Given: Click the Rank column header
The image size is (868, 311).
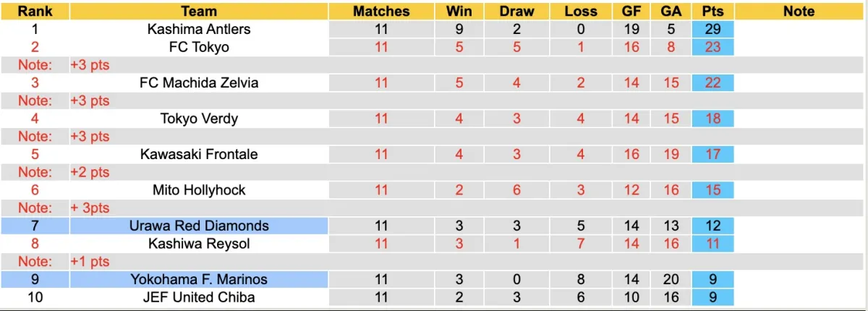Looking at the screenshot, I should [x=35, y=12].
